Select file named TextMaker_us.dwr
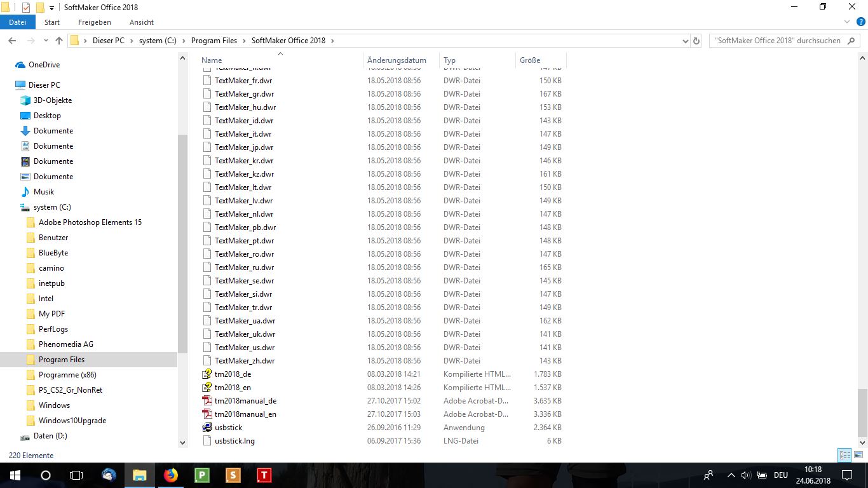This screenshot has width=868, height=488. (245, 348)
